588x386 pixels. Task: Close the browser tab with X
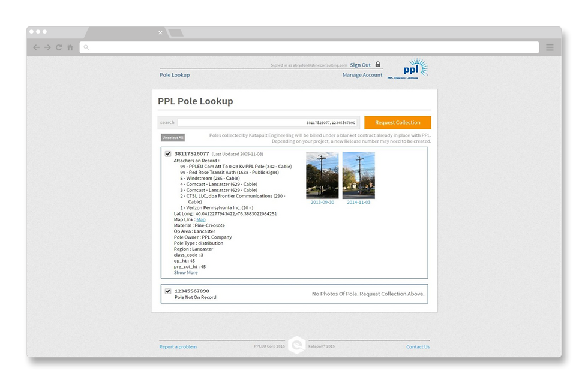pyautogui.click(x=161, y=32)
